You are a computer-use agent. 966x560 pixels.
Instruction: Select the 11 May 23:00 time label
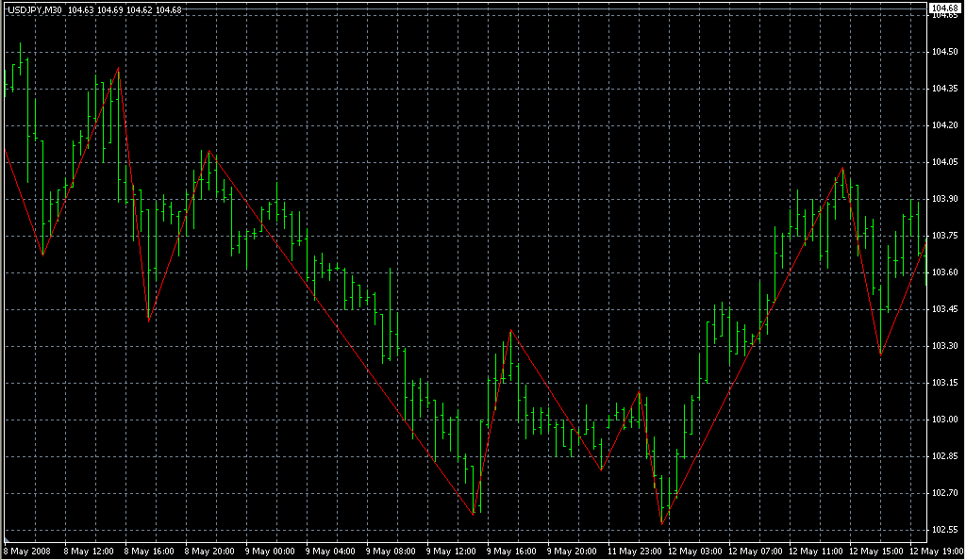[x=634, y=551]
